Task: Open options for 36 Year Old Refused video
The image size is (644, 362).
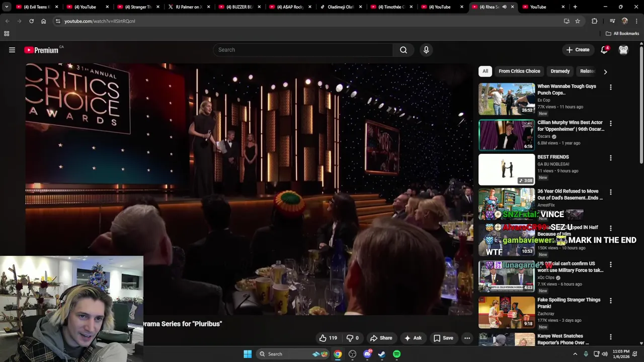Action: tap(611, 192)
